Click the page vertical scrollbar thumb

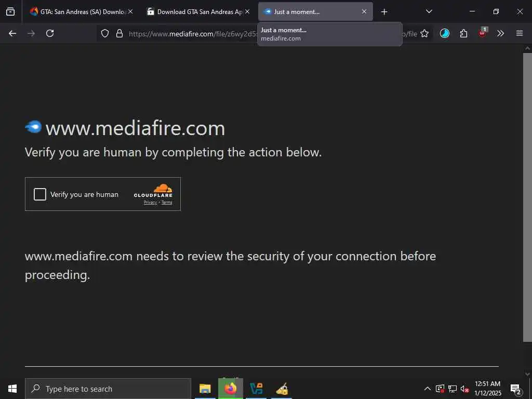(527, 197)
